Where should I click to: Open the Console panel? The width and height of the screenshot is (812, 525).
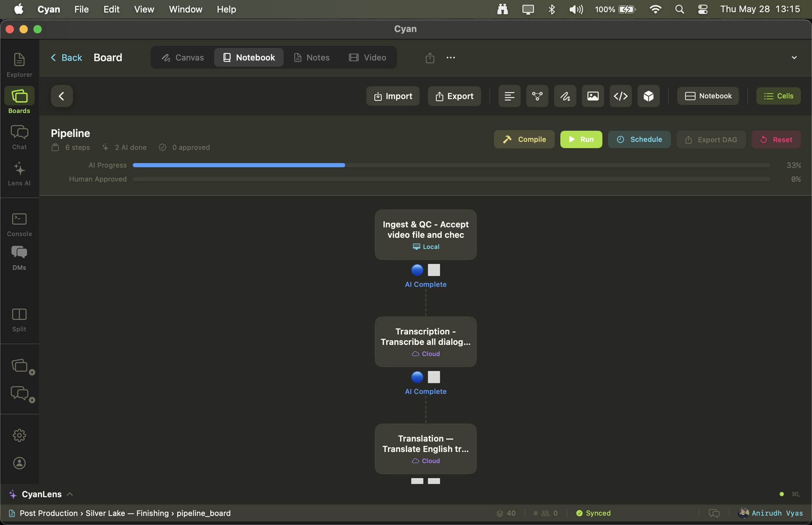[x=19, y=225]
